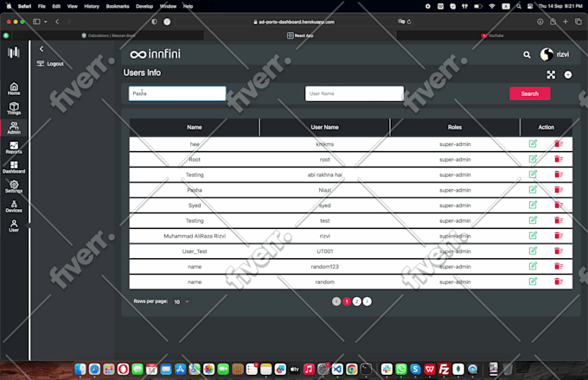Open the Things sidebar section

[14, 108]
